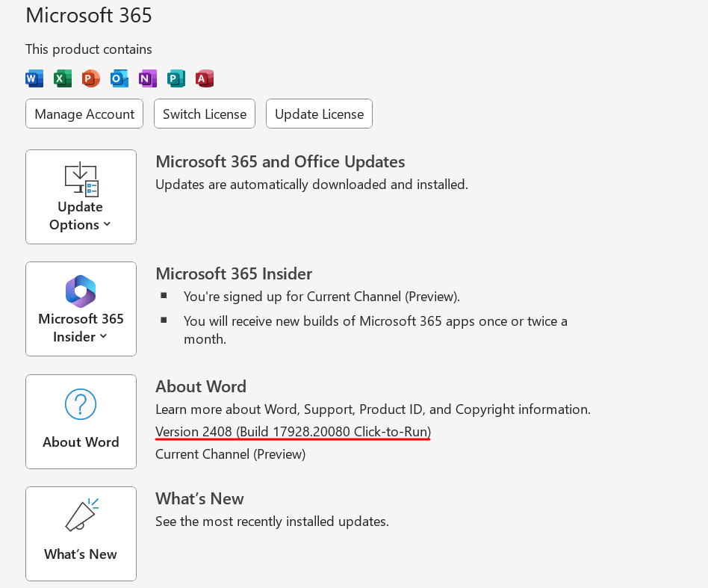The width and height of the screenshot is (708, 588).
Task: Expand the Microsoft 365 Insider dropdown chevron
Action: point(103,336)
